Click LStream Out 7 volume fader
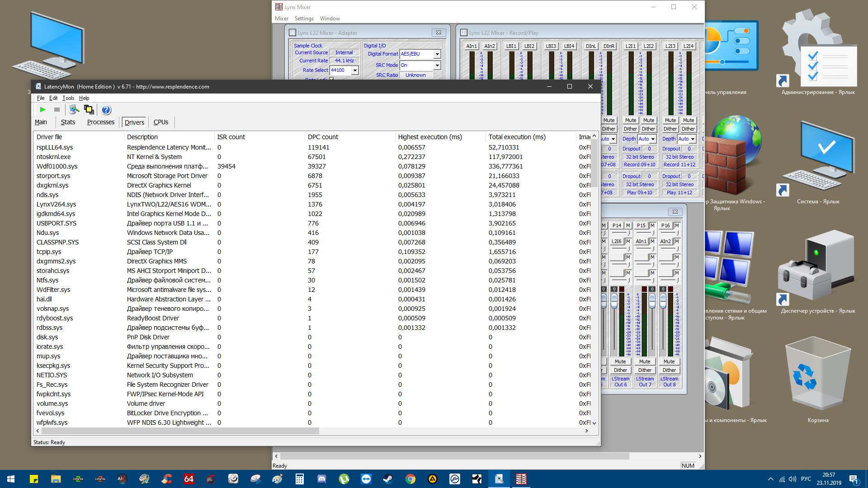Image resolution: width=868 pixels, height=488 pixels. [x=652, y=300]
